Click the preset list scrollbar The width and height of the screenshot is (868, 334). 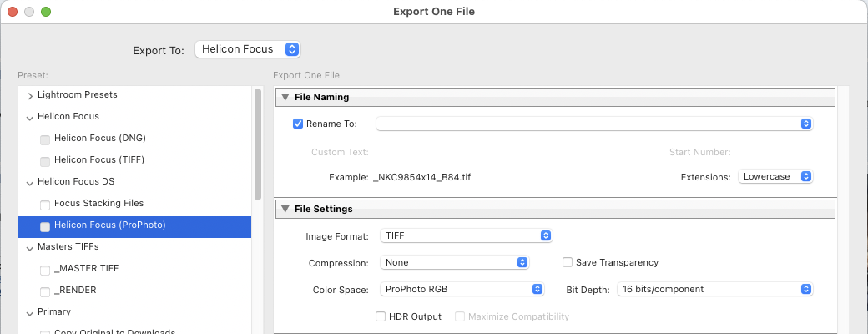pyautogui.click(x=257, y=144)
